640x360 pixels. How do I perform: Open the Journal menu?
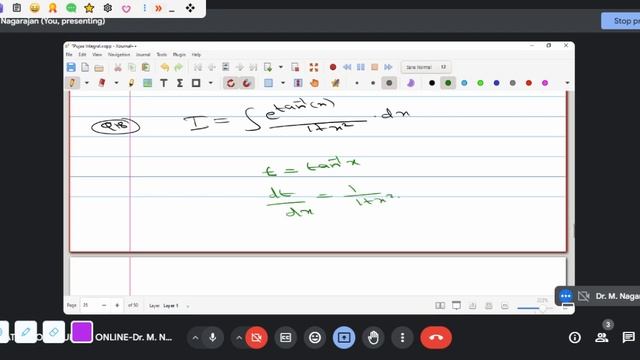(x=143, y=54)
